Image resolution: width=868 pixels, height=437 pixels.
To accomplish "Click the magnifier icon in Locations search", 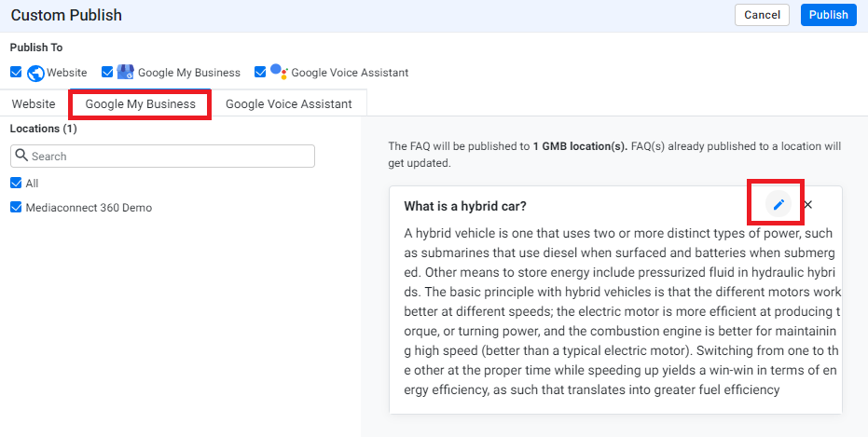I will (21, 156).
